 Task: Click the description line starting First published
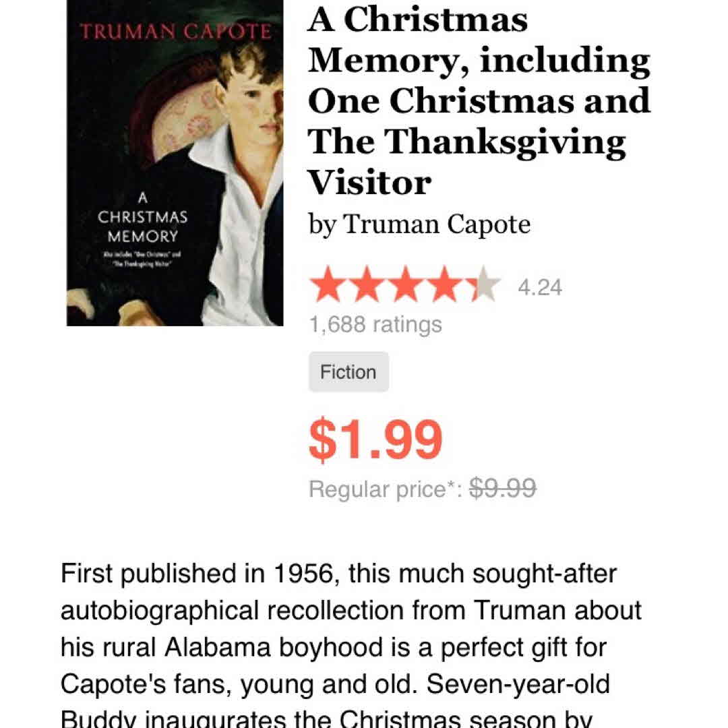[338, 574]
